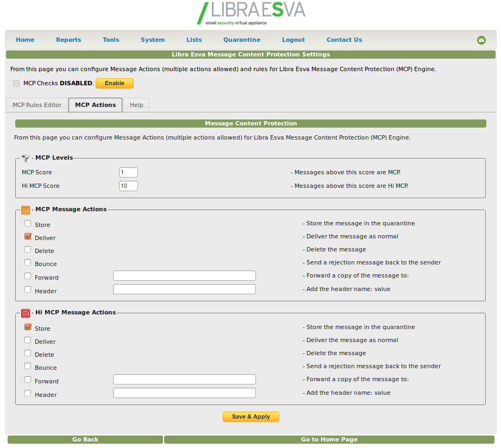Check Bounce under MCP Message Actions
Viewport: 501px width, 448px height.
(x=28, y=262)
